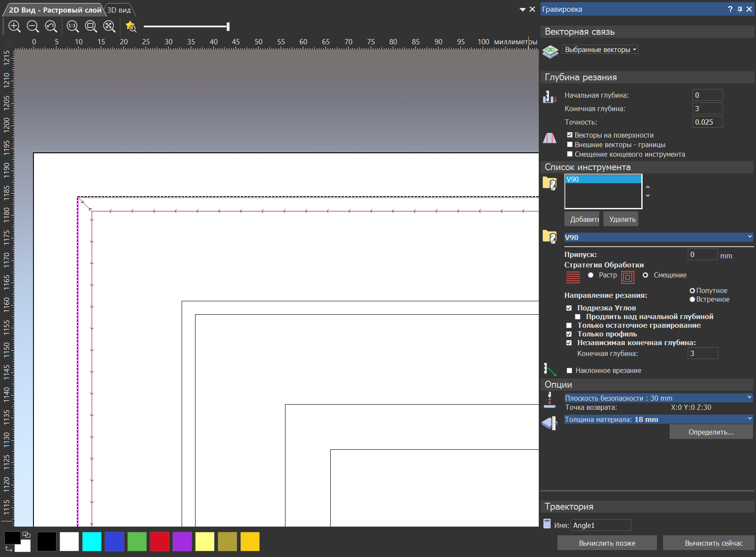This screenshot has width=756, height=557.
Task: Uncheck the Подрезка Углов option
Action: (x=569, y=308)
